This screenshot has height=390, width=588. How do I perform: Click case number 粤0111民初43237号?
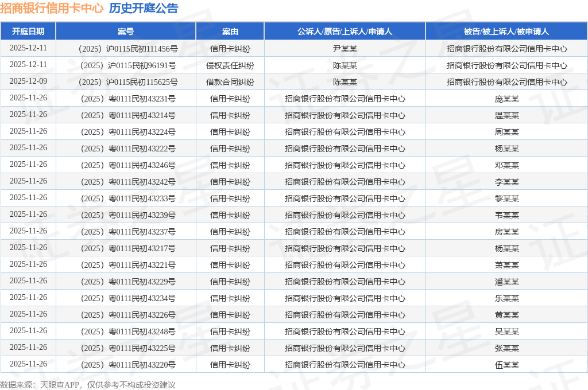click(127, 232)
